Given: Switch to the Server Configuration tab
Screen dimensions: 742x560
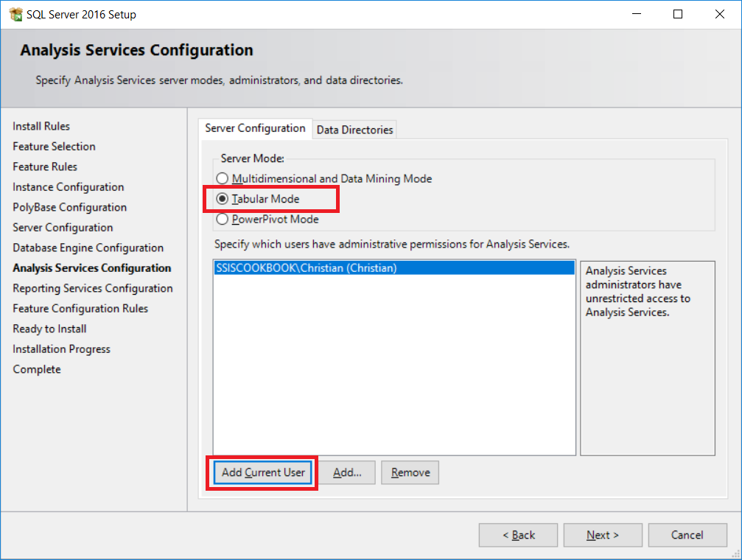Looking at the screenshot, I should coord(255,128).
